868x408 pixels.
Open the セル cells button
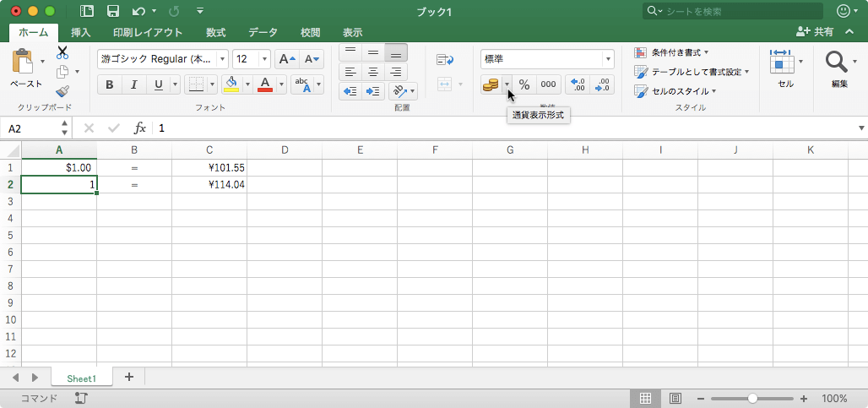point(786,68)
